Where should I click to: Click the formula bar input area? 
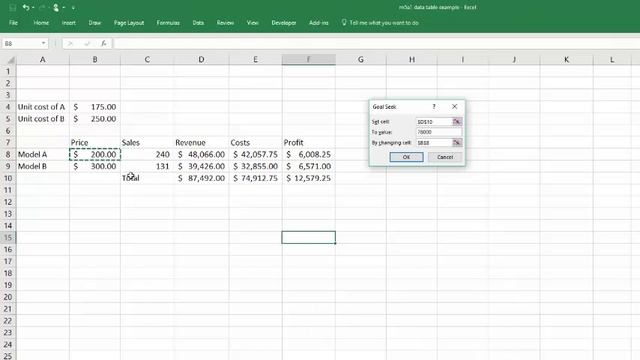[376, 43]
